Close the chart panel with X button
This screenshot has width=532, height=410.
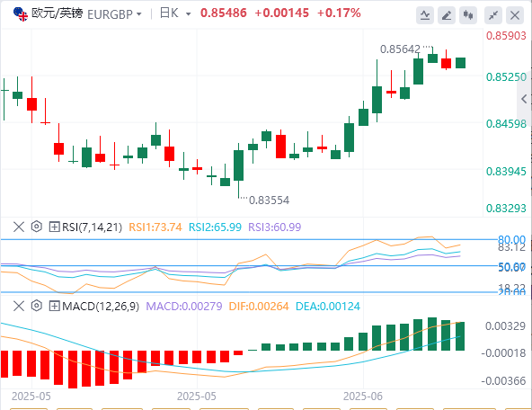click(x=515, y=15)
